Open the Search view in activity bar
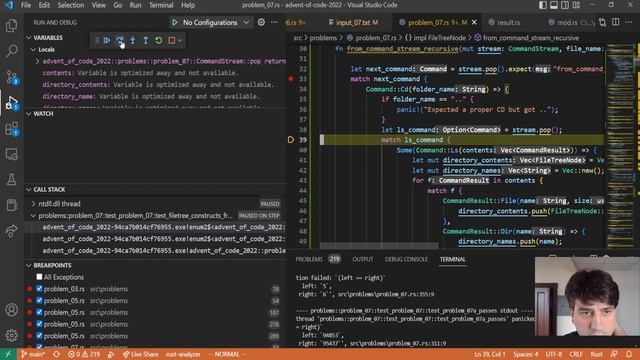The height and width of the screenshot is (360, 640). click(x=11, y=51)
